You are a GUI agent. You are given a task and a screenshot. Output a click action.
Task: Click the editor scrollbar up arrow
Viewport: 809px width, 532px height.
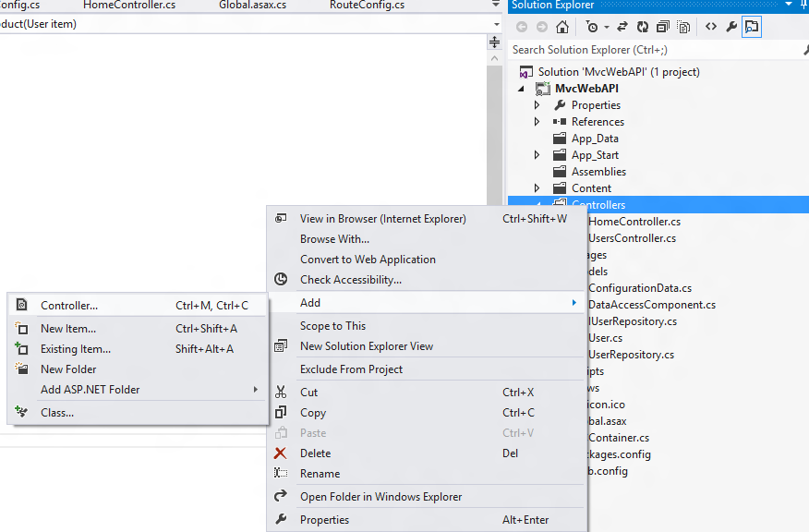(494, 58)
